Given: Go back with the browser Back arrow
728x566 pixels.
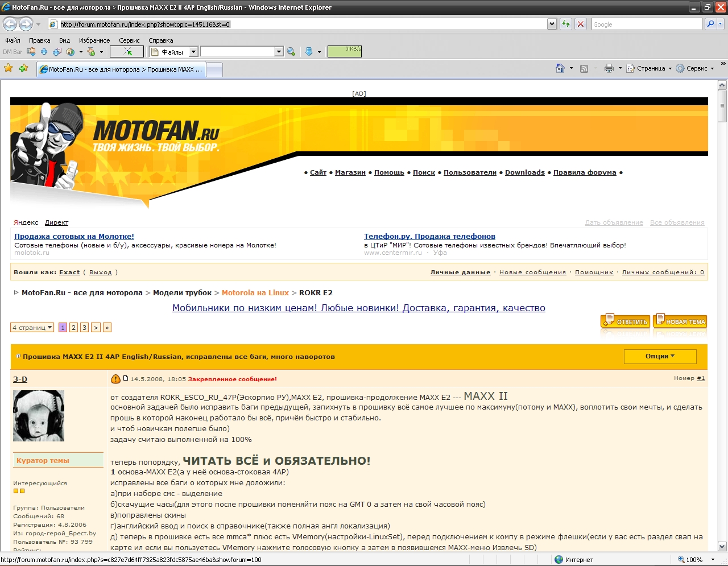Looking at the screenshot, I should 10,24.
